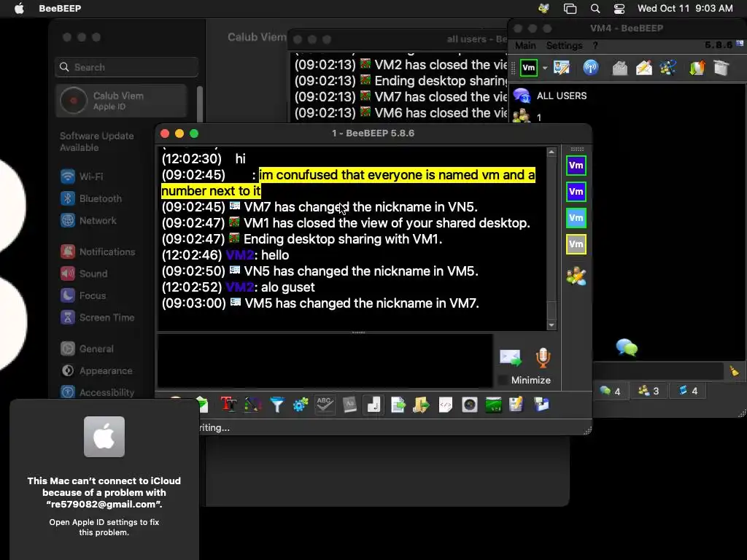This screenshot has width=747, height=560.
Task: Click the Search field in System Settings
Action: [x=127, y=67]
